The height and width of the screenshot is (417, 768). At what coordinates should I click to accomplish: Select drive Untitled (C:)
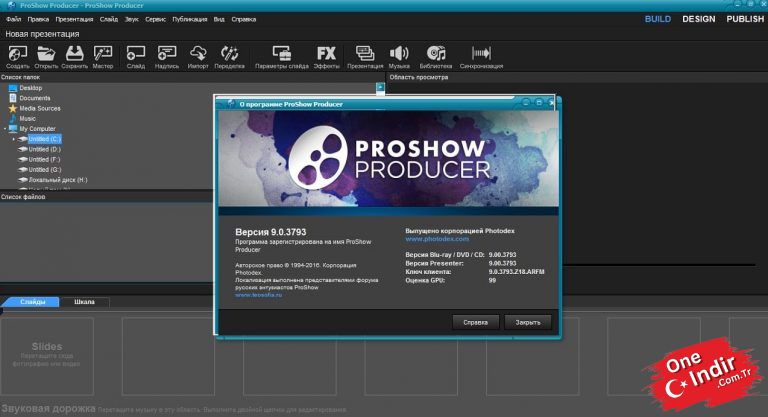click(x=44, y=139)
